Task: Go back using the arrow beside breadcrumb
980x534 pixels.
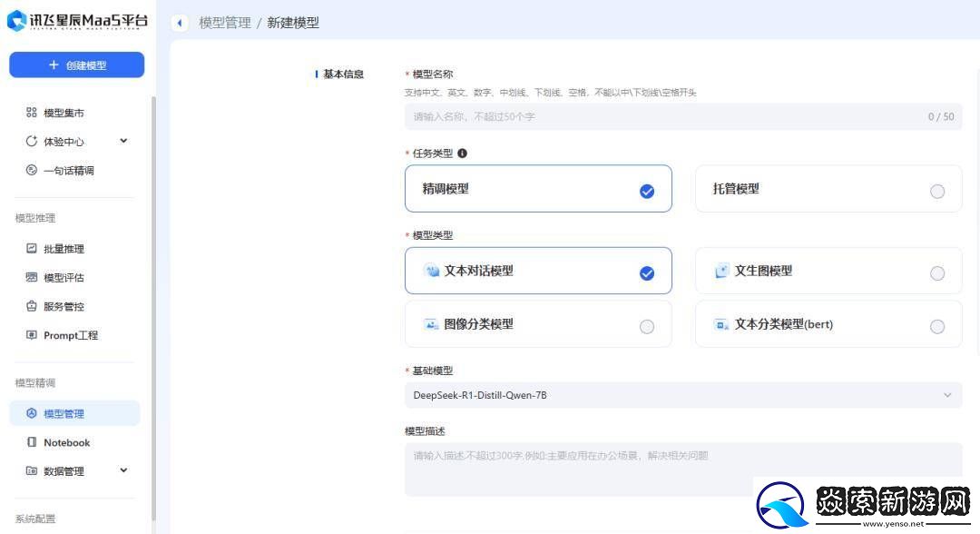Action: point(179,23)
